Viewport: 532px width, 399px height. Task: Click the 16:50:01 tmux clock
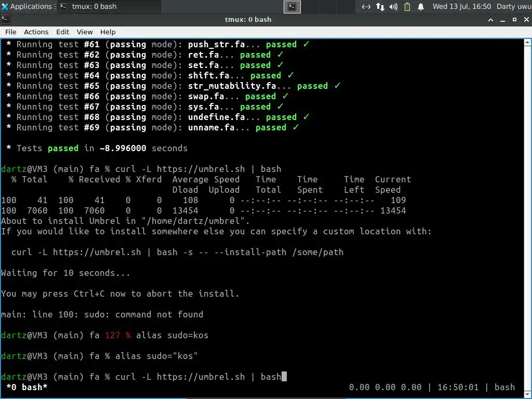[458, 387]
